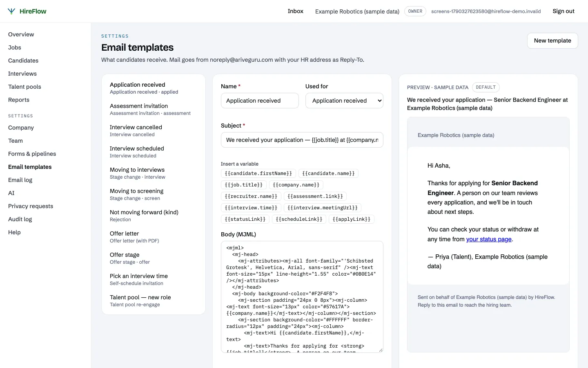Viewport: 588px width, 368px height.
Task: Open Company settings
Action: [x=21, y=128]
